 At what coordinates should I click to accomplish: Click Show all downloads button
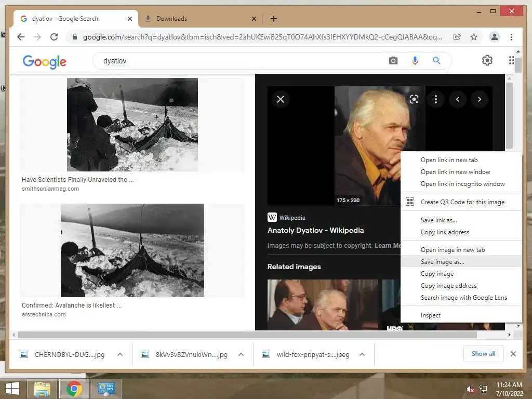point(483,354)
